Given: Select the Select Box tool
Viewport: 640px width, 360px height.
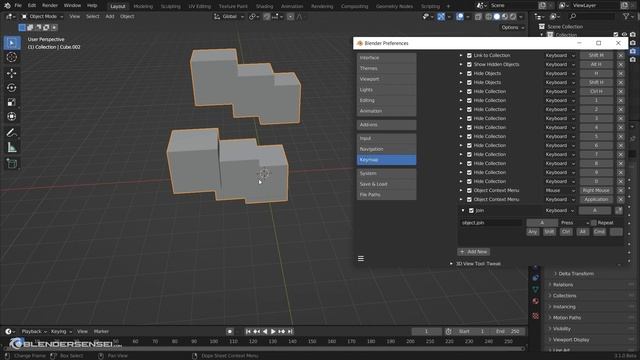Looking at the screenshot, I should (x=12, y=43).
